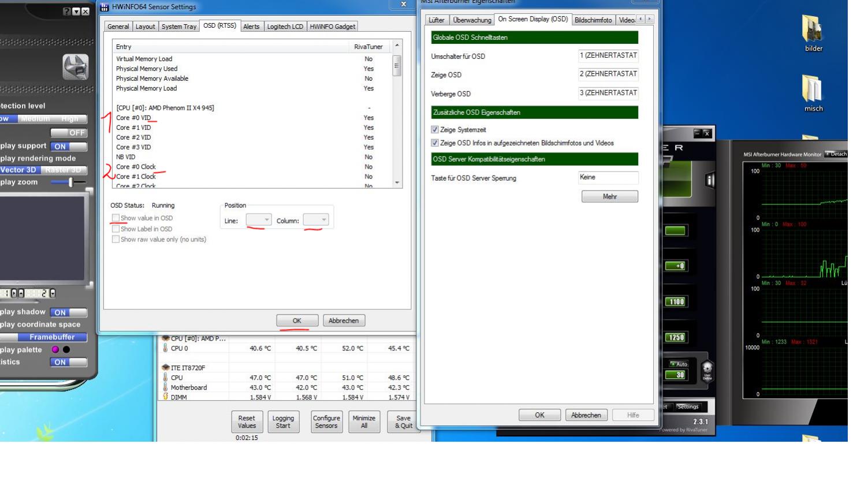Toggle the OFF switch under detection level
Screen dimensions: 868x485
tap(68, 133)
